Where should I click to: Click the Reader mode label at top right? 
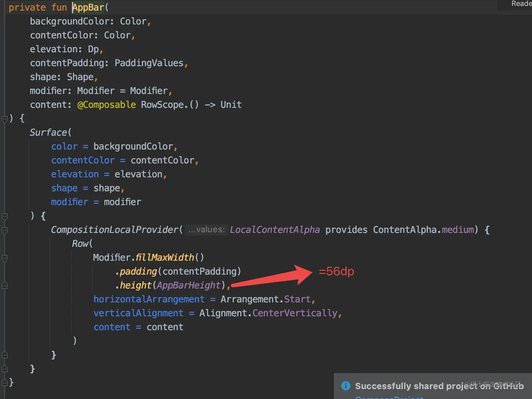pos(521,4)
